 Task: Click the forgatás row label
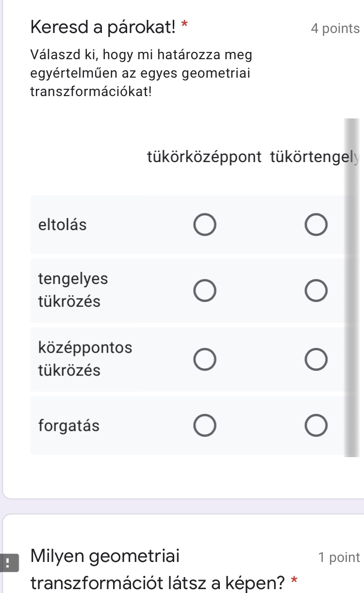(69, 426)
